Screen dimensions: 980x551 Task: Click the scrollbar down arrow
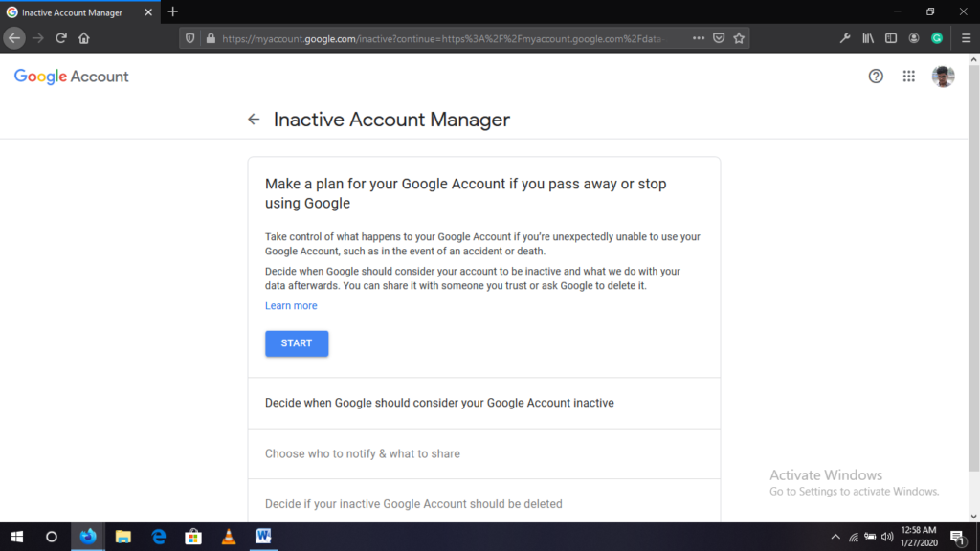pyautogui.click(x=973, y=517)
